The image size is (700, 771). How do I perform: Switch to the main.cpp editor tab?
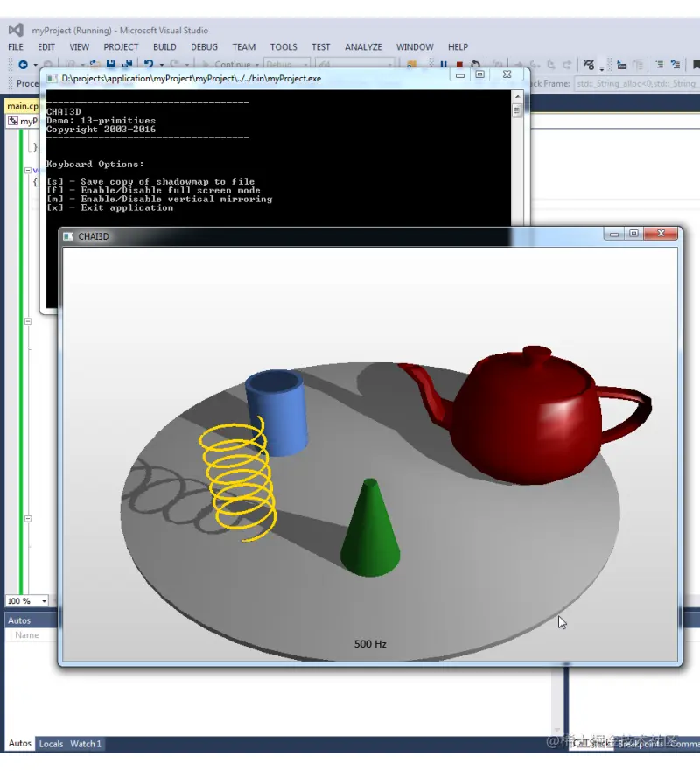[22, 106]
